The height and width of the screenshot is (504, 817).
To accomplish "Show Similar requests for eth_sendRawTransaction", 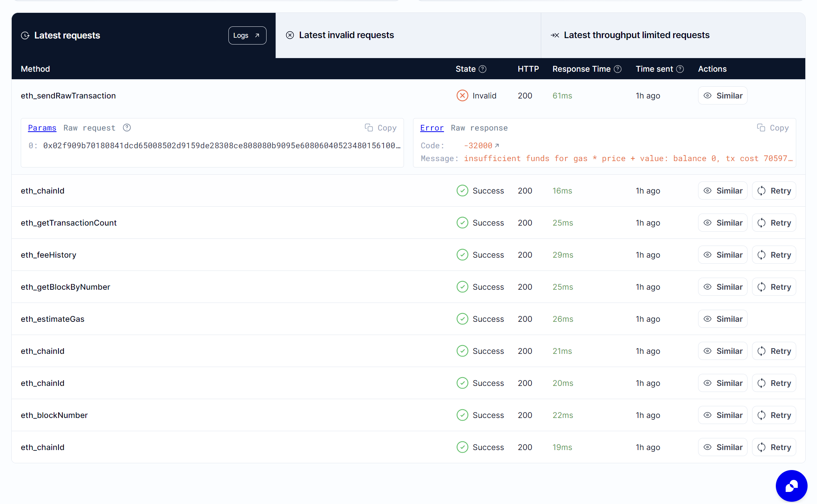I will point(722,95).
